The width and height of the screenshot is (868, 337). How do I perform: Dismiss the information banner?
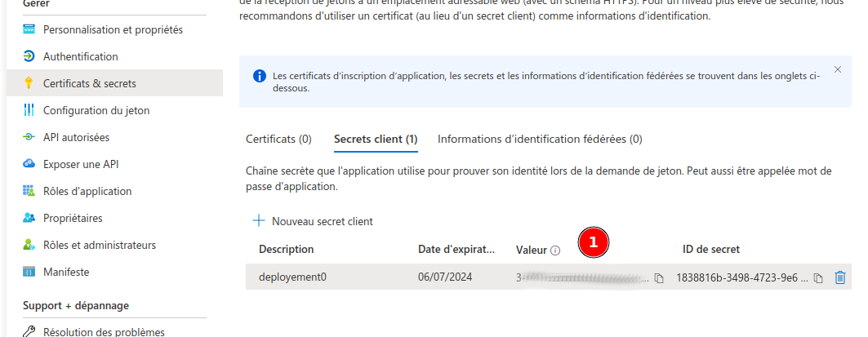(x=838, y=70)
